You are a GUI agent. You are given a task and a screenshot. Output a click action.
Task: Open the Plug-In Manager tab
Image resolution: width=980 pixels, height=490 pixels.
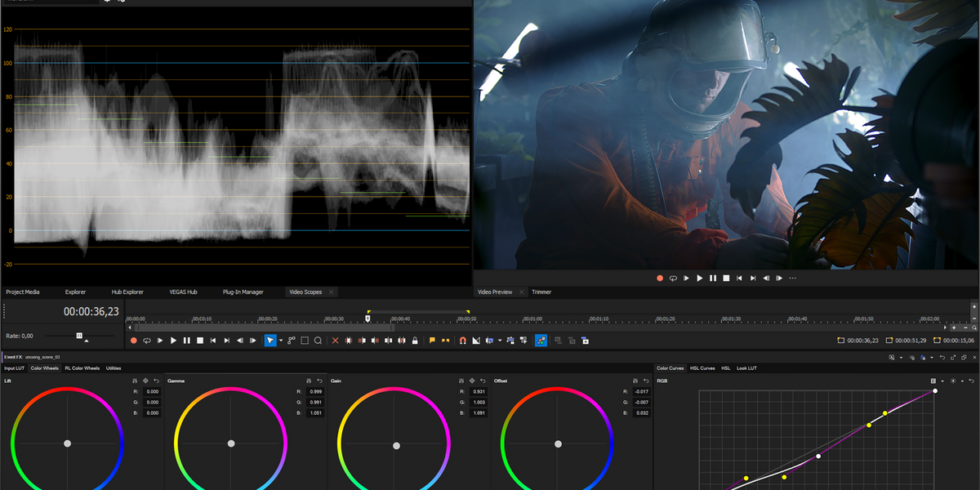(x=243, y=292)
